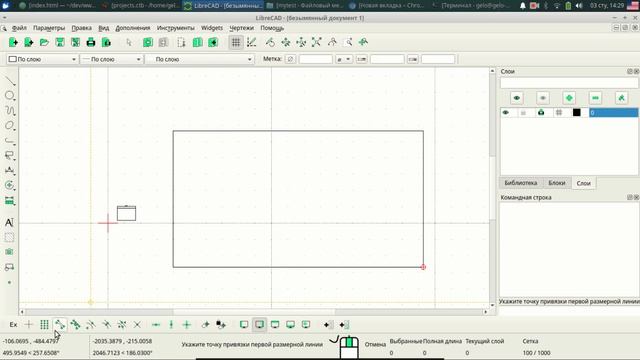Open the Чертежи menu
This screenshot has width=640, height=360.
click(241, 28)
